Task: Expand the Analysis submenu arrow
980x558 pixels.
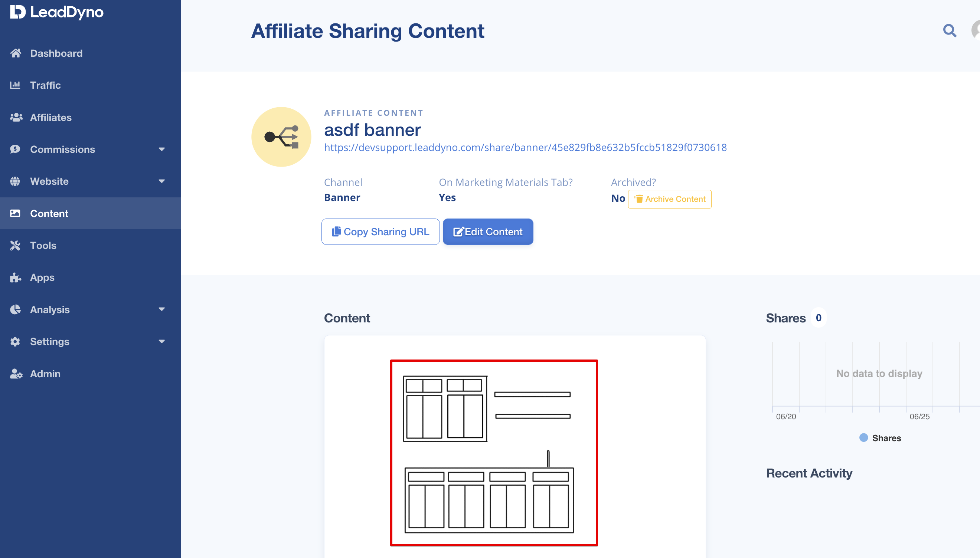Action: [162, 309]
